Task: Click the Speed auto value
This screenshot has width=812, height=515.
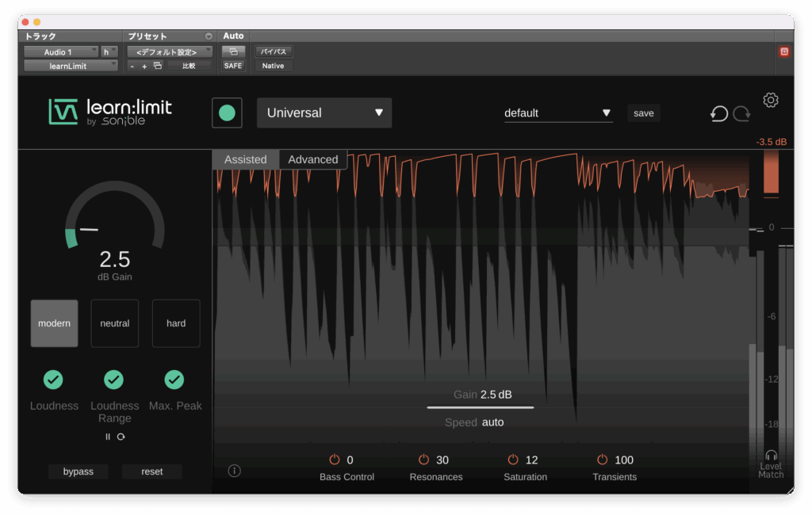Action: pos(493,422)
